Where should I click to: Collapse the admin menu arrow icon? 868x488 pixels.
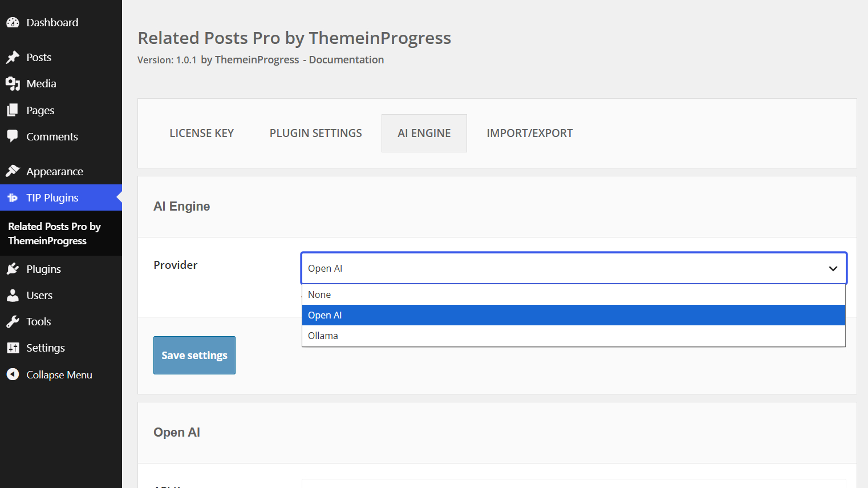pyautogui.click(x=13, y=374)
